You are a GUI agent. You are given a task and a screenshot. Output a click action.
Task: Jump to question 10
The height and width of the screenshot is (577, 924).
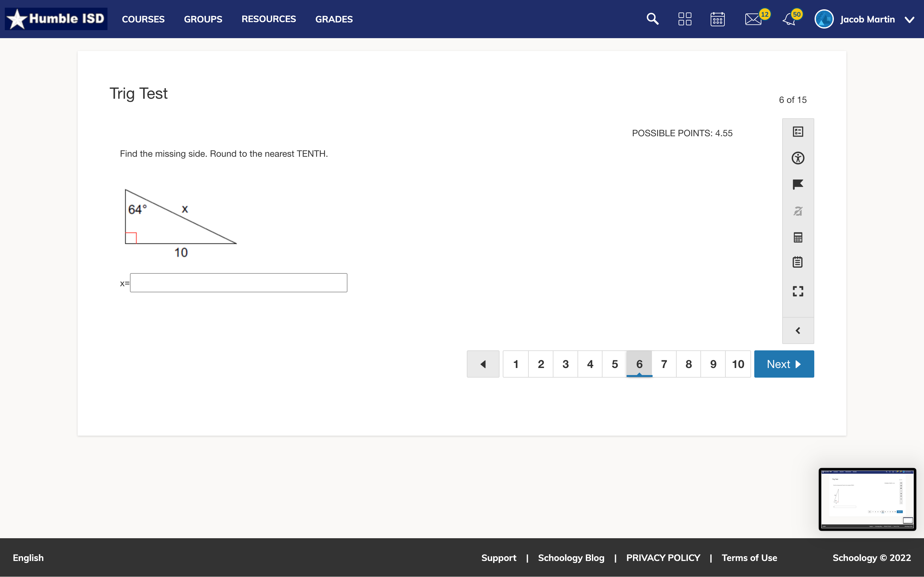click(x=738, y=364)
